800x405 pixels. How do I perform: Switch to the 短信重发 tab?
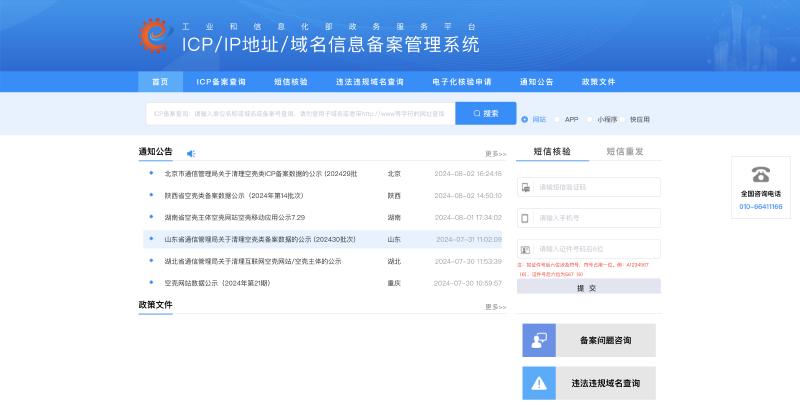click(625, 152)
